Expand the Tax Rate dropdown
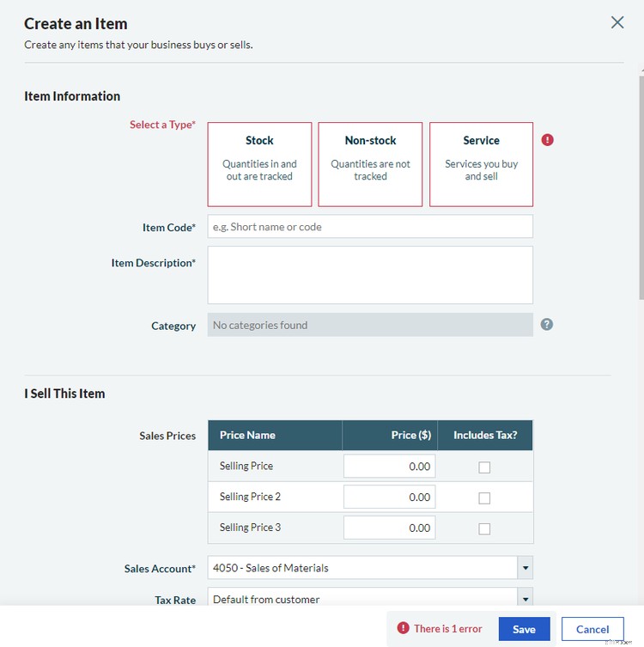 (x=525, y=599)
